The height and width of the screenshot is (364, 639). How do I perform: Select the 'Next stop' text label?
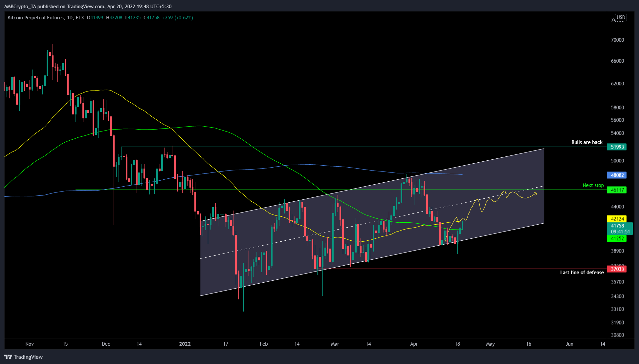(593, 185)
